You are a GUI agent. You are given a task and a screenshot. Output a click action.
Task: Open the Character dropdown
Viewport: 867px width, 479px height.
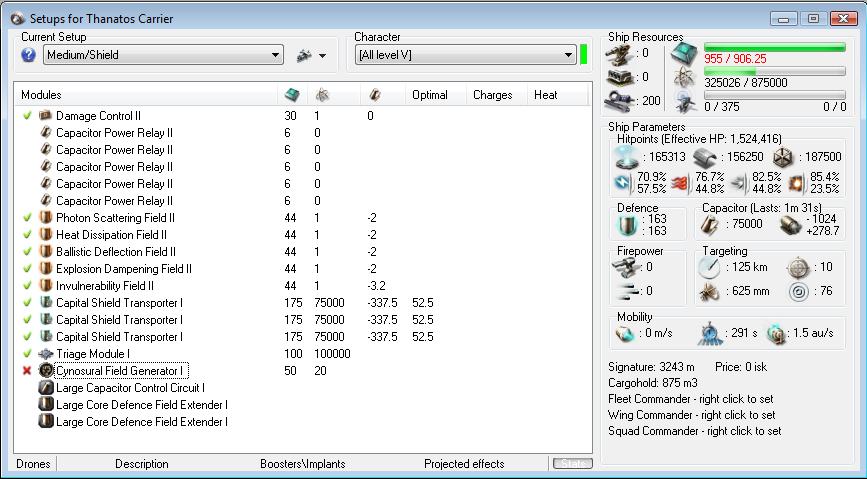pos(565,56)
